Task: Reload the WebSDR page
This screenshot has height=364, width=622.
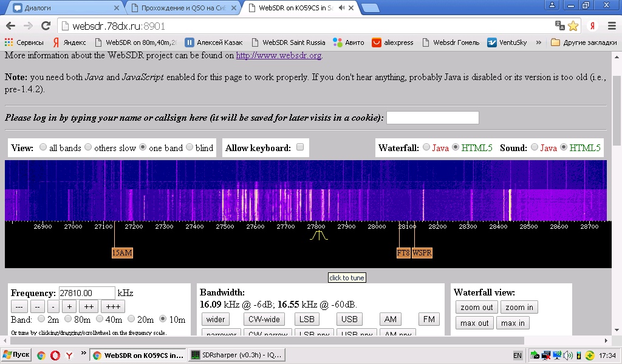Action: (x=46, y=26)
